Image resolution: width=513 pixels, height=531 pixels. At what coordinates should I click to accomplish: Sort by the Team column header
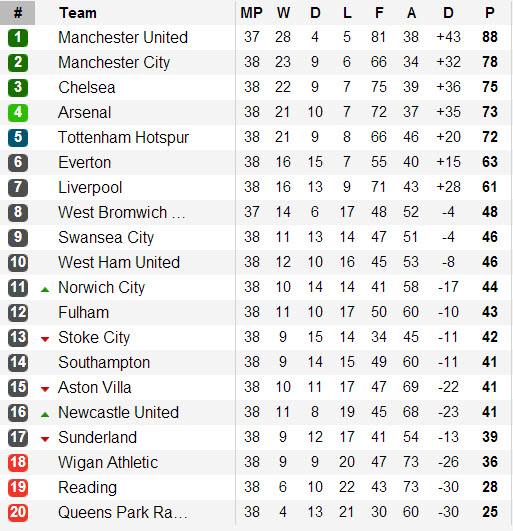(78, 13)
